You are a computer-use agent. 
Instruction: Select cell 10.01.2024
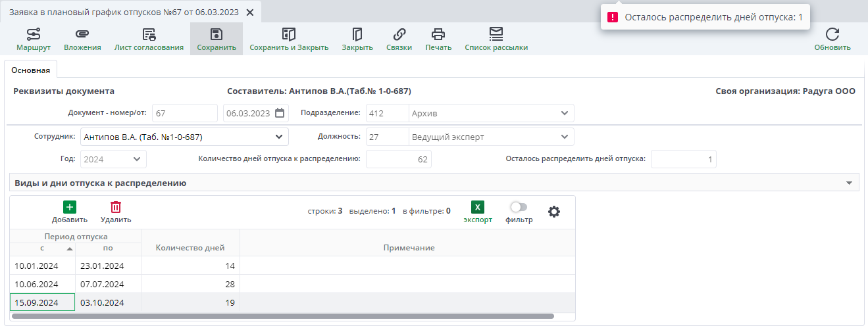(43, 266)
